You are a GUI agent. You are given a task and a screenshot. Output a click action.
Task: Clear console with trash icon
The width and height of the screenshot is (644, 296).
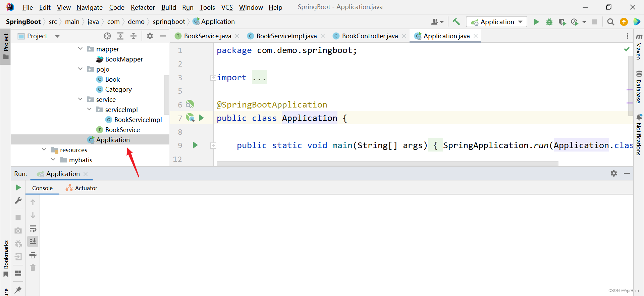point(33,268)
